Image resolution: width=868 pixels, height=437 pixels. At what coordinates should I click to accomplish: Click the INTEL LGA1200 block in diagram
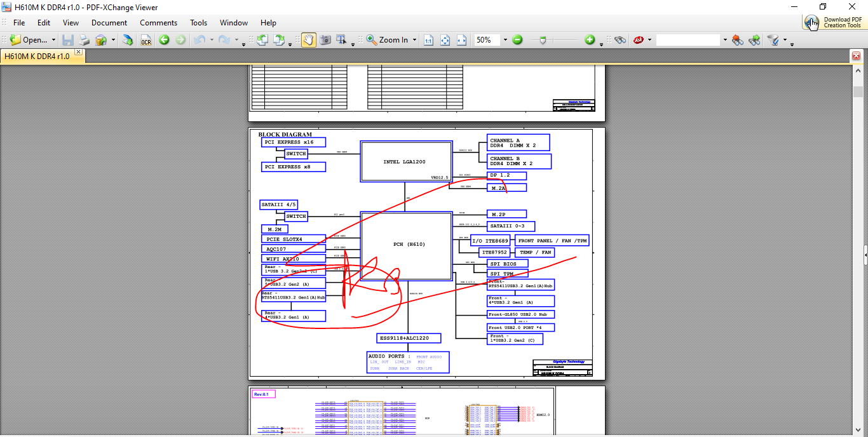(x=407, y=161)
